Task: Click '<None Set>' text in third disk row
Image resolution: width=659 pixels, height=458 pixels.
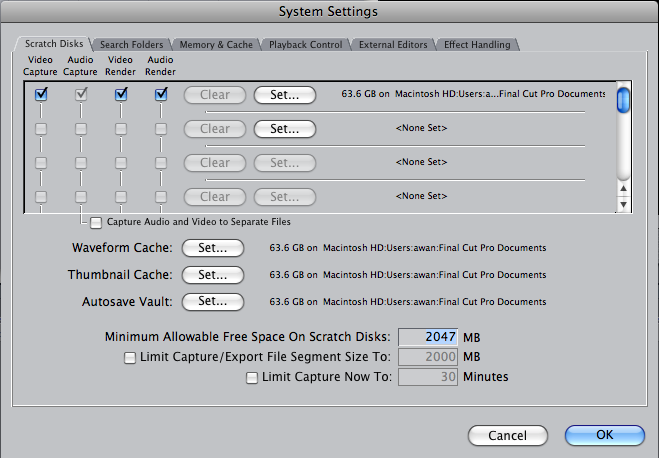Action: point(421,162)
